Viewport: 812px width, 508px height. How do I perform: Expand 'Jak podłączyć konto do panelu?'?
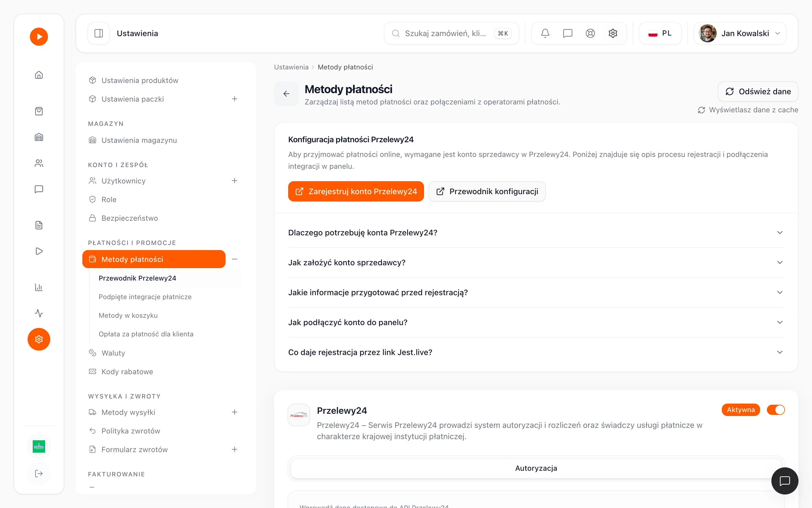[x=536, y=322]
